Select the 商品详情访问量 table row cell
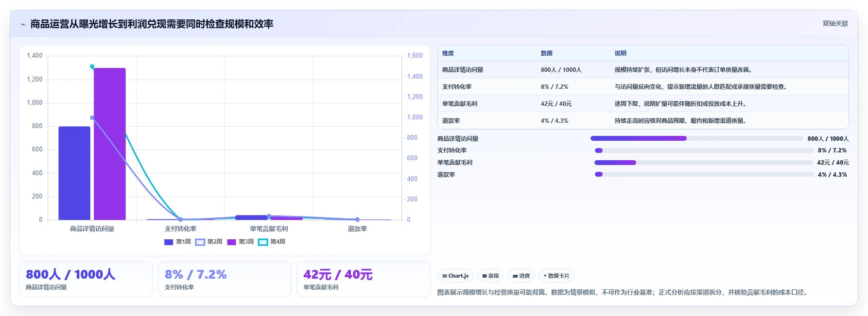Viewport: 868px width, 316px height. pyautogui.click(x=463, y=70)
